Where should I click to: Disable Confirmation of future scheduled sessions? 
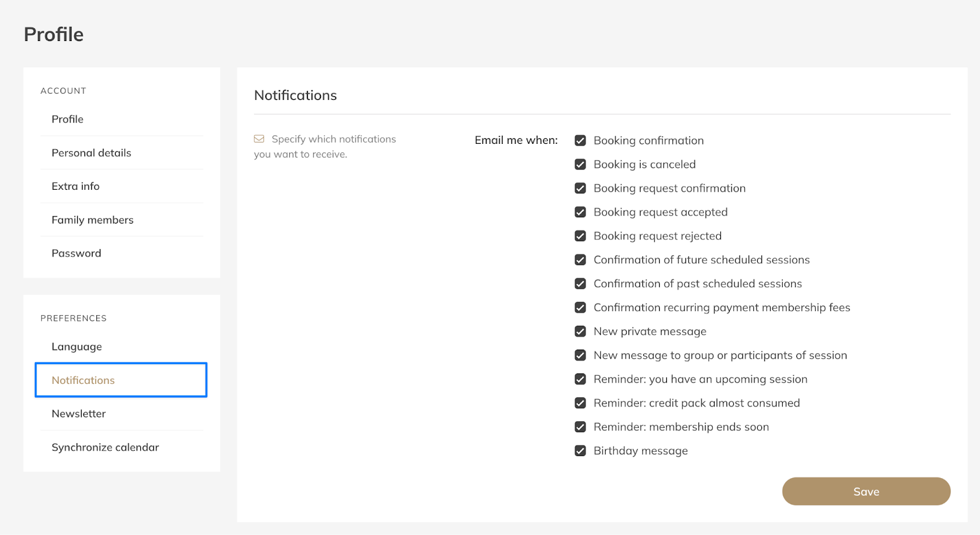[580, 260]
